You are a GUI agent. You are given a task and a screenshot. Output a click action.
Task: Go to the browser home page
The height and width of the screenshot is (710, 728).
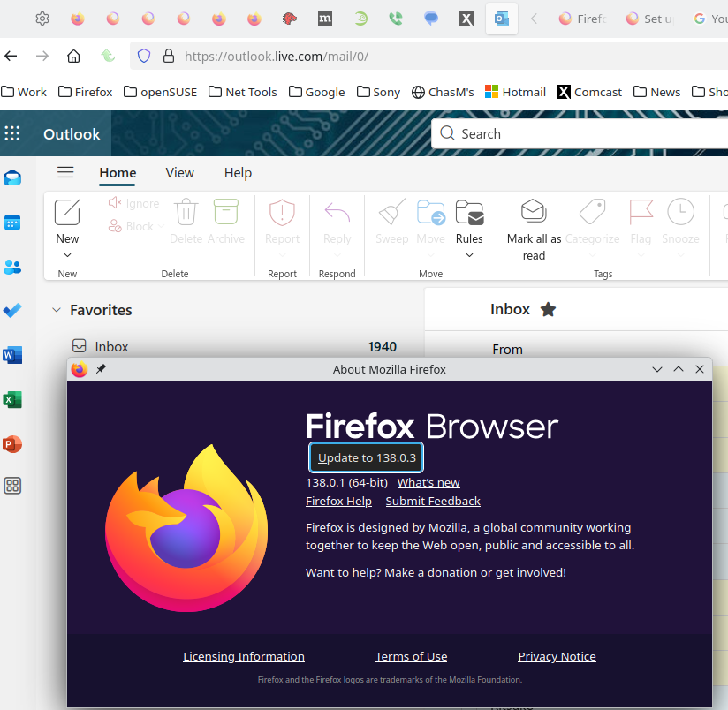pos(74,57)
